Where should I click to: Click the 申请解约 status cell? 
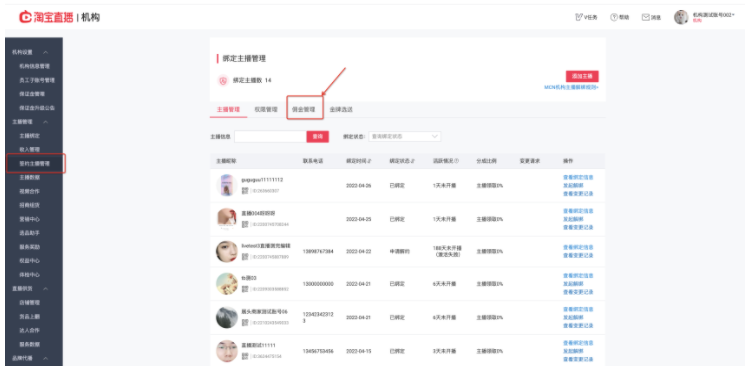coord(399,251)
